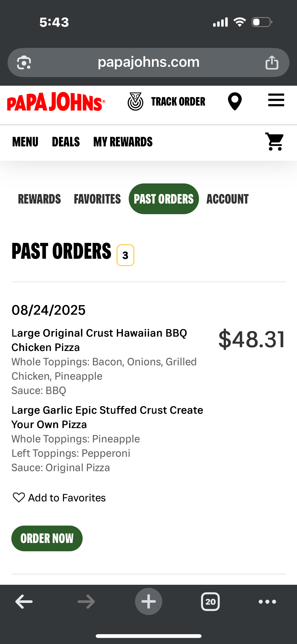297x644 pixels.
Task: Open the Account tab
Action: click(x=227, y=199)
